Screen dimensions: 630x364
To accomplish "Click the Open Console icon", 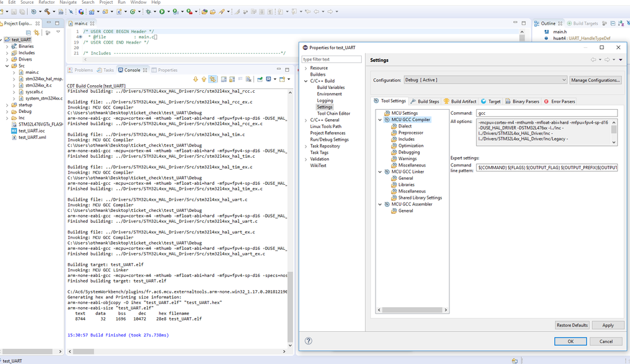I will pos(282,79).
